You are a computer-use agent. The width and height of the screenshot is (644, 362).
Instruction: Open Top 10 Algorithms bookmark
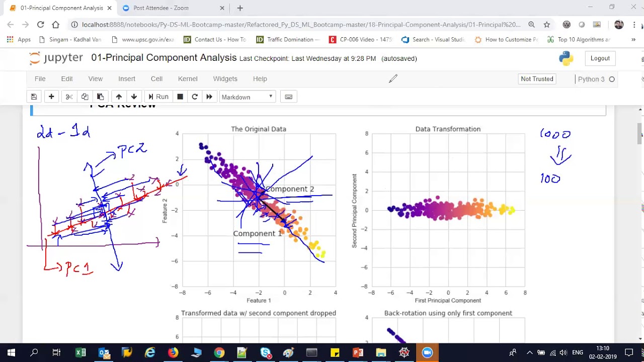[x=579, y=39]
